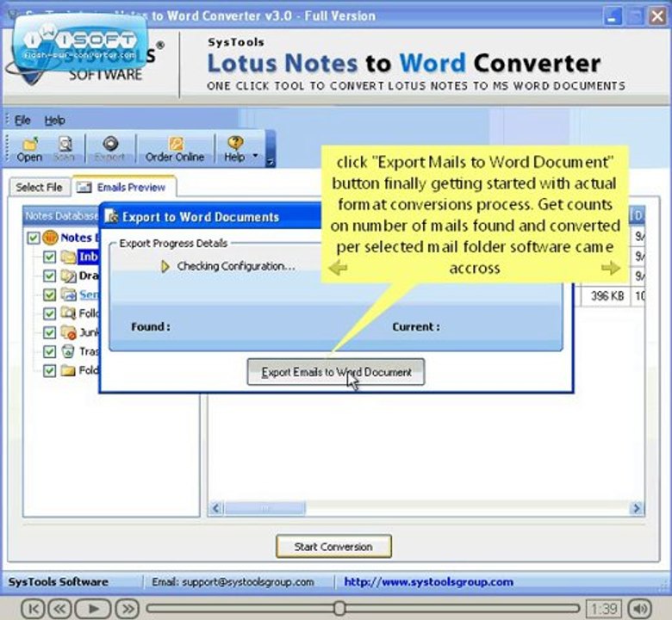Select the Inbox folder icon
Image resolution: width=672 pixels, height=620 pixels.
pyautogui.click(x=68, y=257)
